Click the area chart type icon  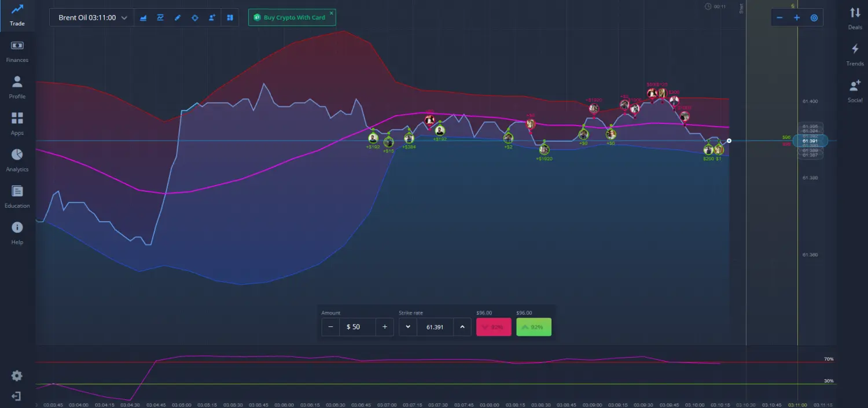point(143,18)
